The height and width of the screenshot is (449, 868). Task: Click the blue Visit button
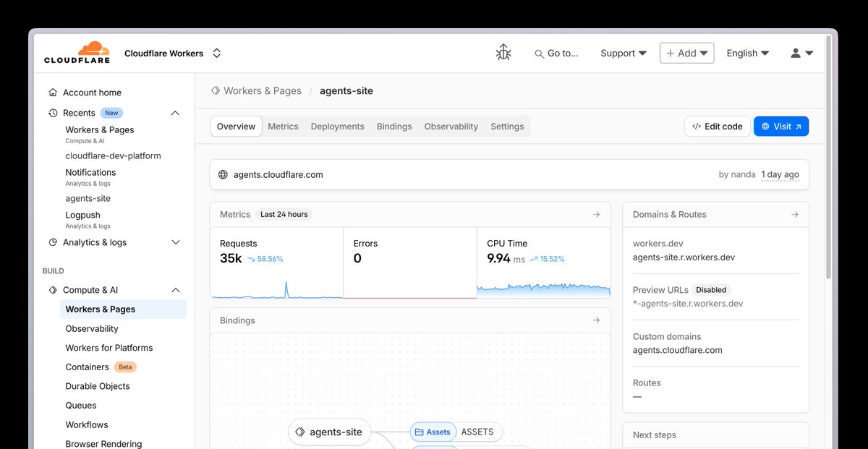(781, 126)
